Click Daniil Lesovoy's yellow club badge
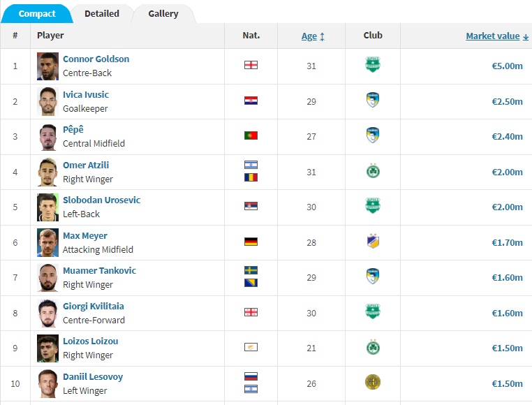 click(x=373, y=382)
